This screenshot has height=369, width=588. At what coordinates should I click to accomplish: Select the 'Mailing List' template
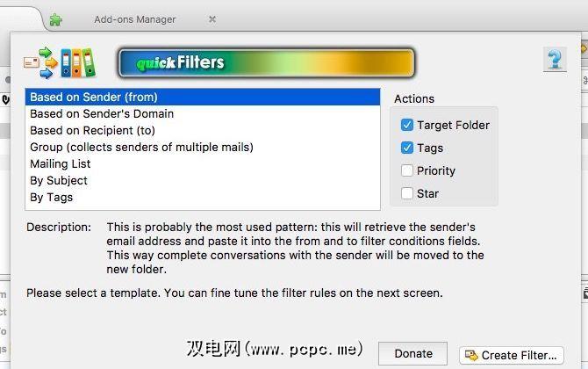[61, 163]
